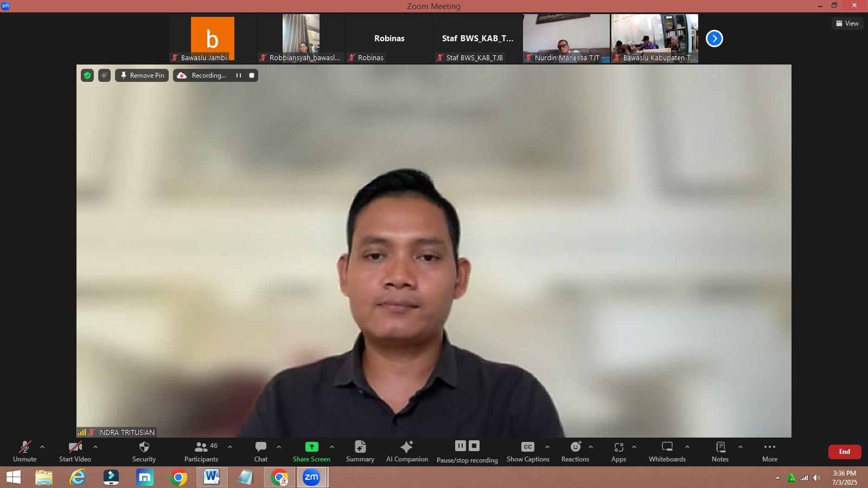Open the More options menu
868x488 pixels.
769,447
